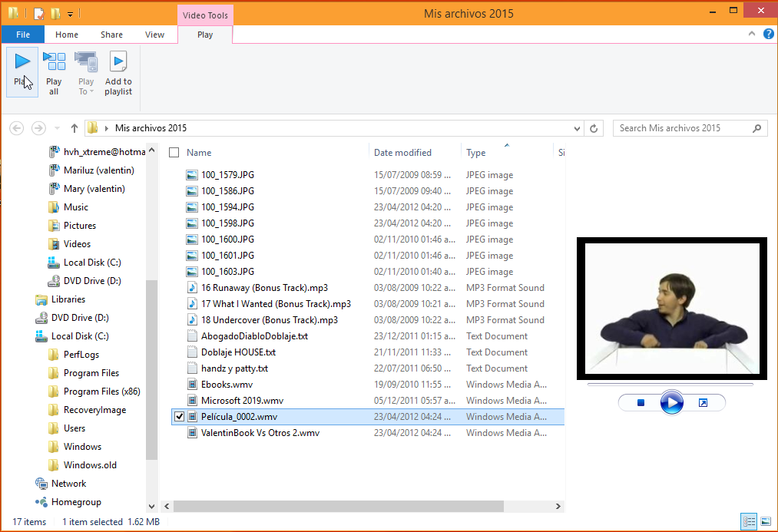Click the video preview seek slider
This screenshot has width=778, height=532.
tap(671, 385)
